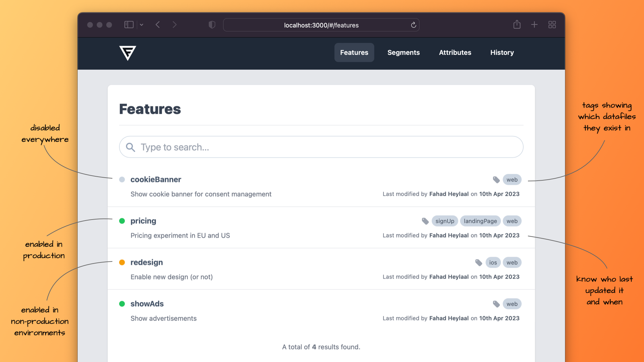Open the cookieBanner feature
This screenshot has width=644, height=362.
[x=156, y=180]
